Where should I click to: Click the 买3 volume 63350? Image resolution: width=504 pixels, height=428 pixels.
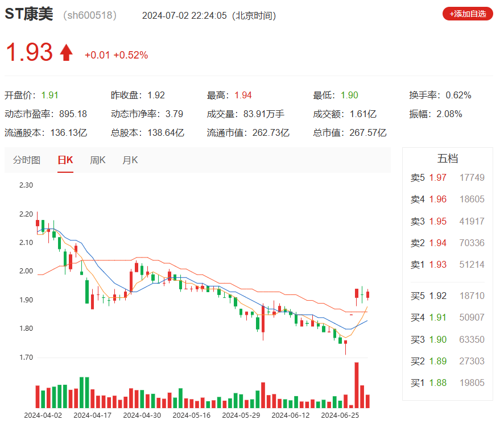[472, 339]
